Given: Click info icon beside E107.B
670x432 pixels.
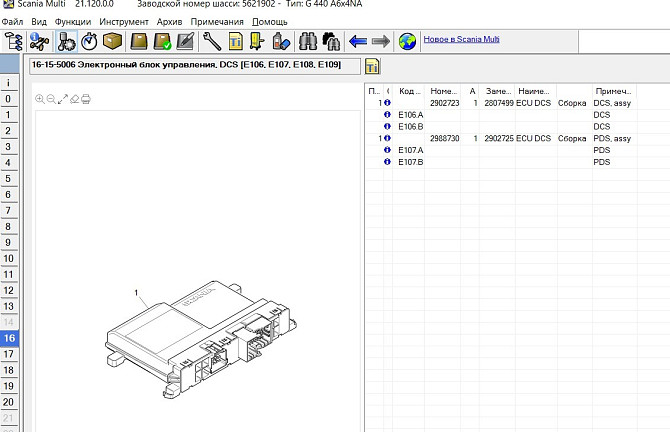Looking at the screenshot, I should [x=387, y=162].
